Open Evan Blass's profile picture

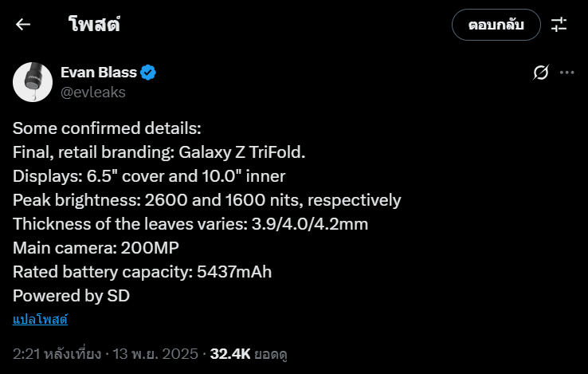[x=33, y=81]
